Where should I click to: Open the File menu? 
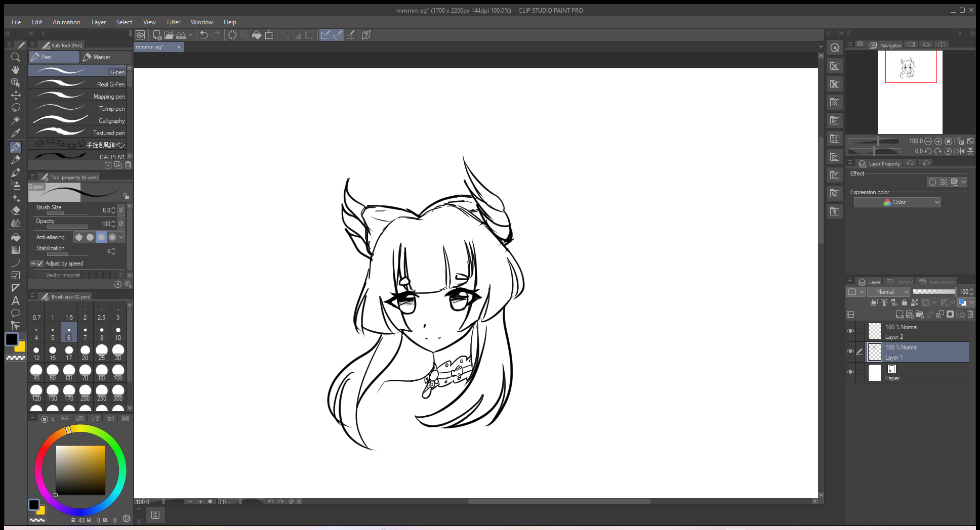pyautogui.click(x=16, y=22)
